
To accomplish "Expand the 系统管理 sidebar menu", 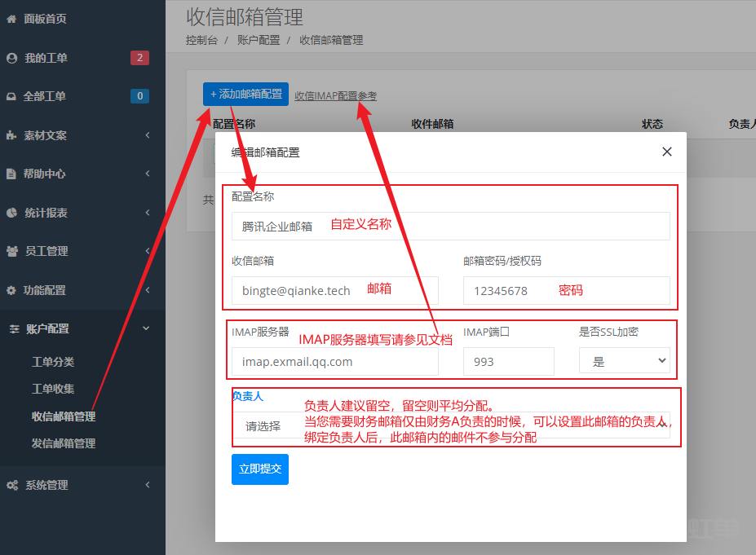I will click(x=82, y=485).
